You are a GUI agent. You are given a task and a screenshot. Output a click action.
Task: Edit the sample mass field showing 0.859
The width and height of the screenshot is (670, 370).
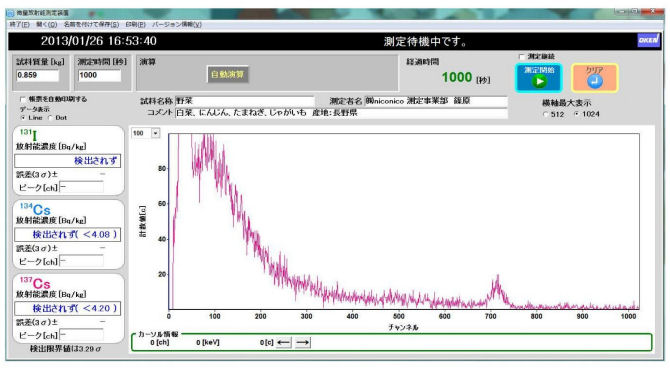click(x=37, y=75)
